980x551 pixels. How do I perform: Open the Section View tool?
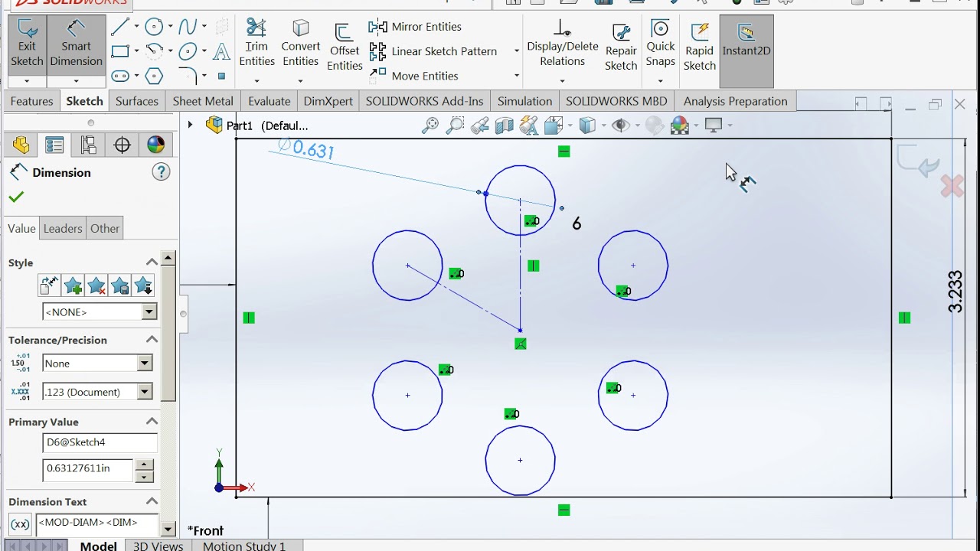pos(505,126)
